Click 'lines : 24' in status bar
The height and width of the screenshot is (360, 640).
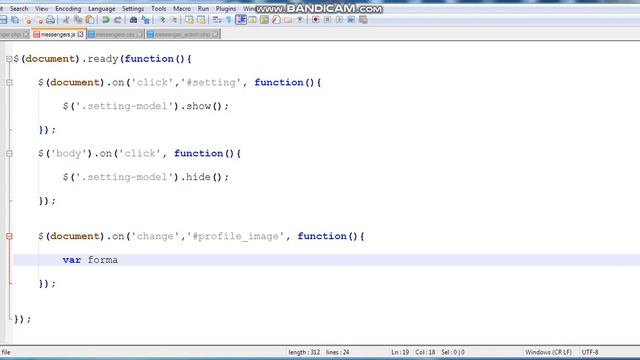click(x=338, y=352)
